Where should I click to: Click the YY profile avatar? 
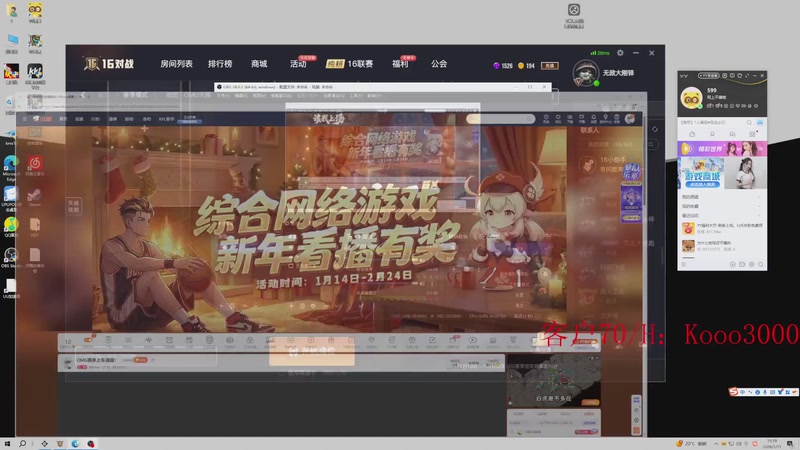(691, 97)
